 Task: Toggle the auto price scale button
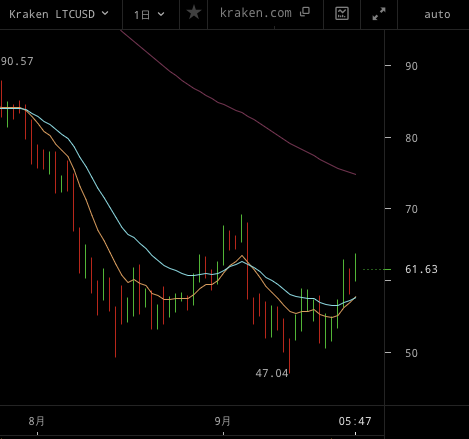tap(437, 15)
